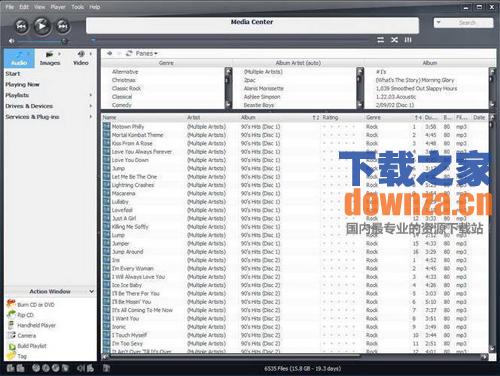Click the Rip CD action

(x=21, y=315)
